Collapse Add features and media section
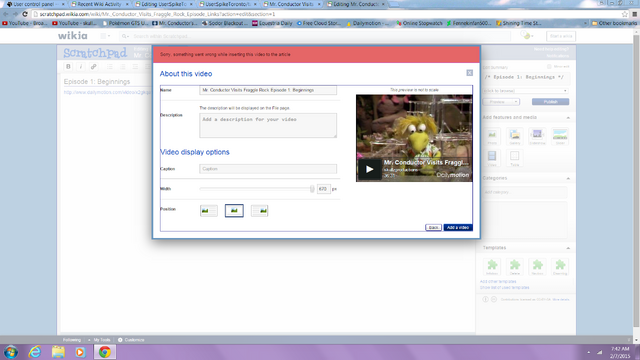 (568, 118)
